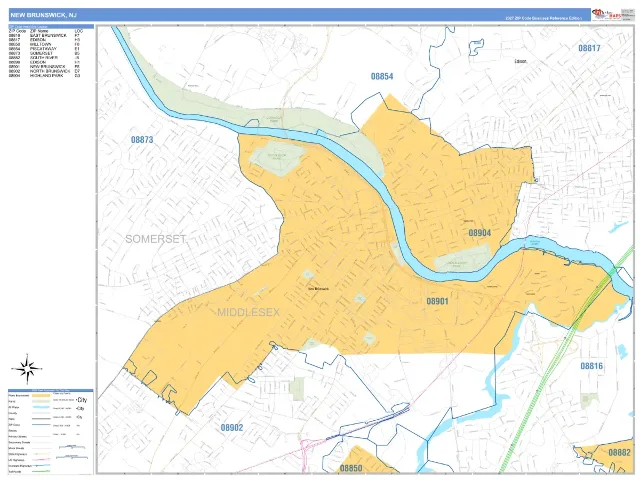640x480 pixels.
Task: Click the 08882 ZIP label on the map
Action: [620, 452]
